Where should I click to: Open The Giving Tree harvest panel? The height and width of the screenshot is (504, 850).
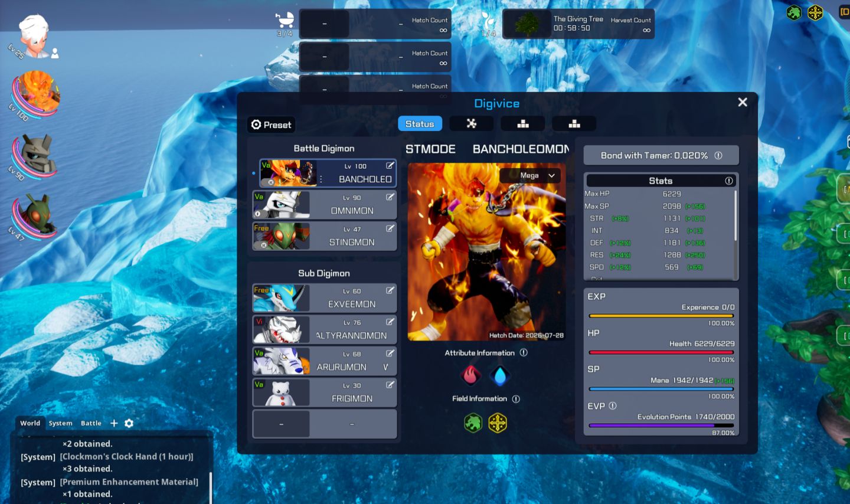(578, 24)
